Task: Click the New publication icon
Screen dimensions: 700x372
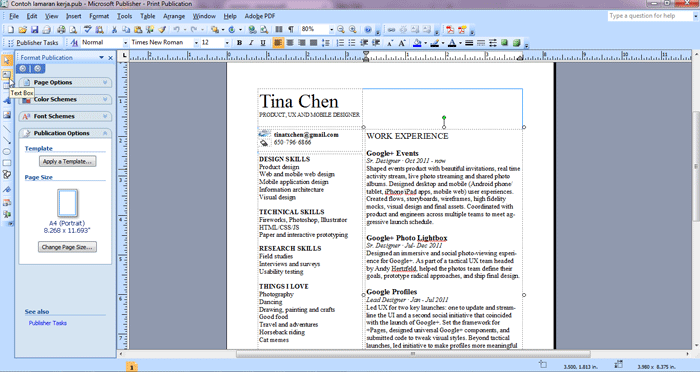Action: pos(11,29)
